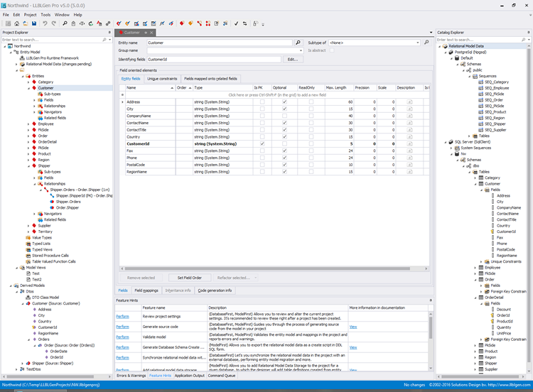Click the Description edit icon in the Address row
This screenshot has width=533, height=392.
point(409,102)
